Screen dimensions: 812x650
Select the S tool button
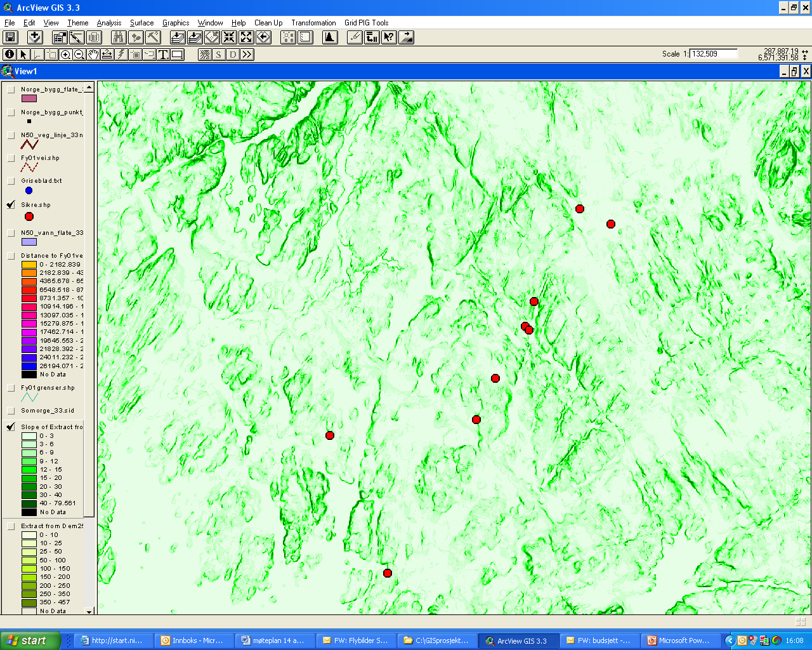[219, 55]
